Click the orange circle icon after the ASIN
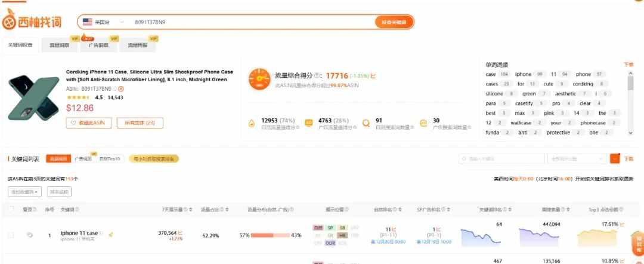This screenshot has height=264, width=644. [x=121, y=89]
